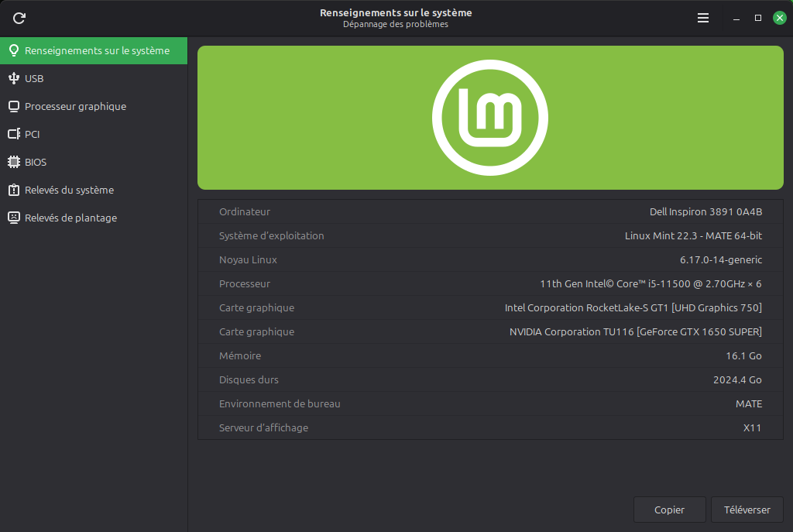Click the Copier button
The width and height of the screenshot is (793, 532).
[x=669, y=510]
